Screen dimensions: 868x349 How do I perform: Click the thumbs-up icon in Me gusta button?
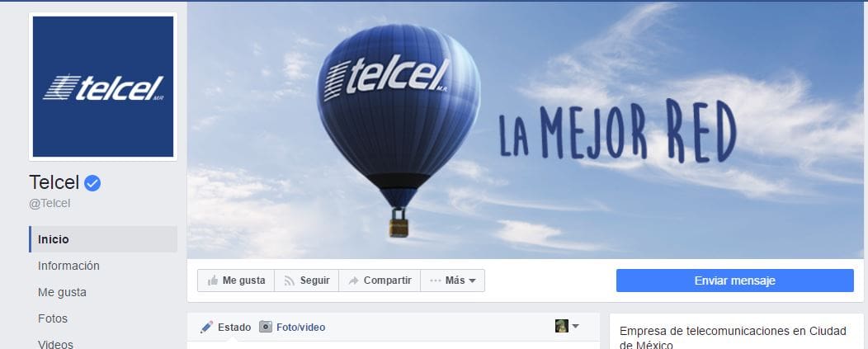213,281
